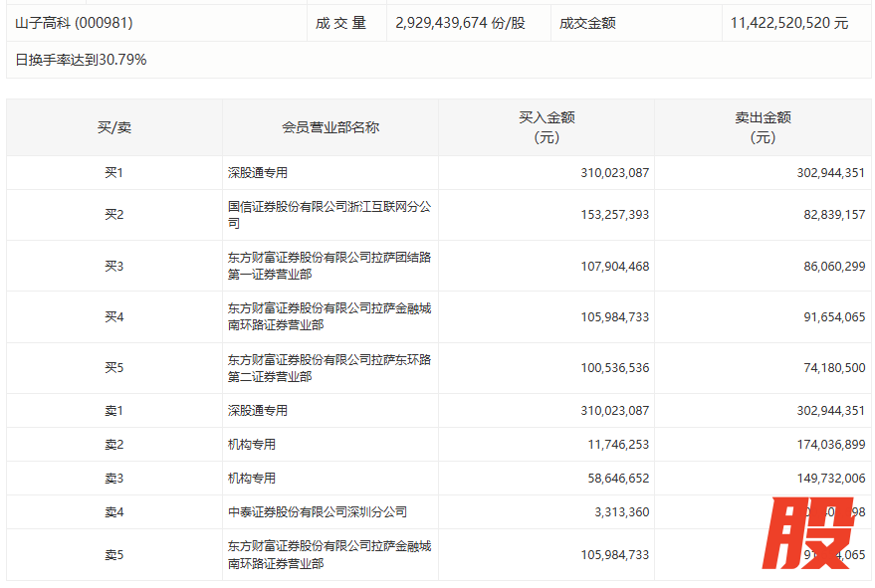Click the 买入金额 column header
875x588 pixels.
pyautogui.click(x=546, y=127)
